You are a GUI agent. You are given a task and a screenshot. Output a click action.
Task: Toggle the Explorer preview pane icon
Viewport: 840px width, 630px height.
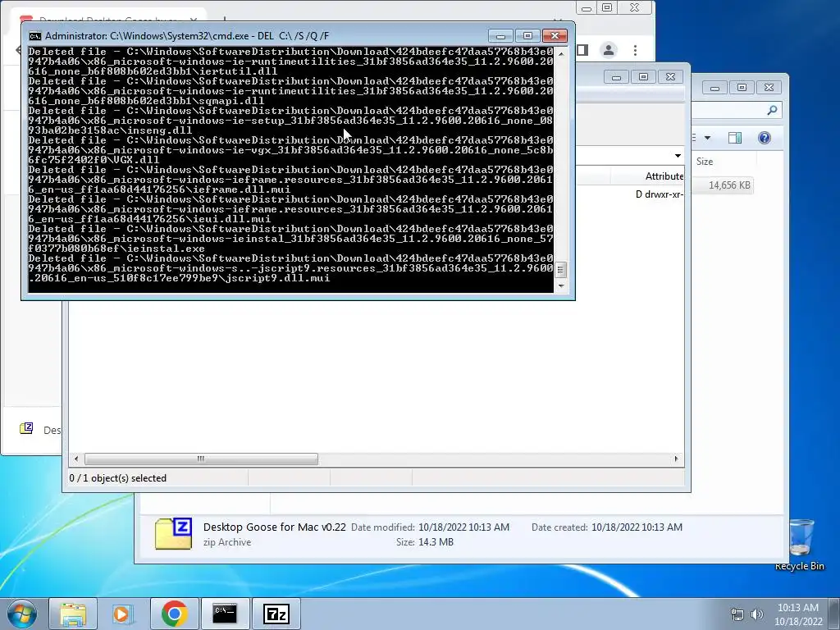point(734,138)
